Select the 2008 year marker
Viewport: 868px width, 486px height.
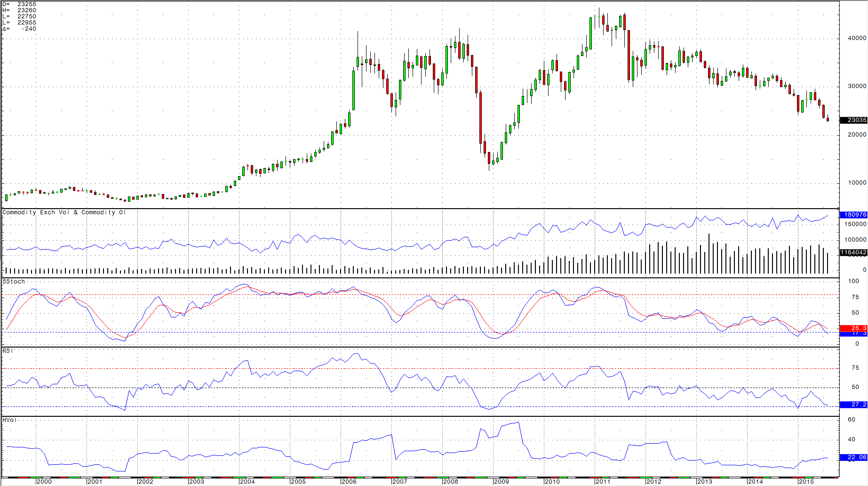pyautogui.click(x=451, y=482)
